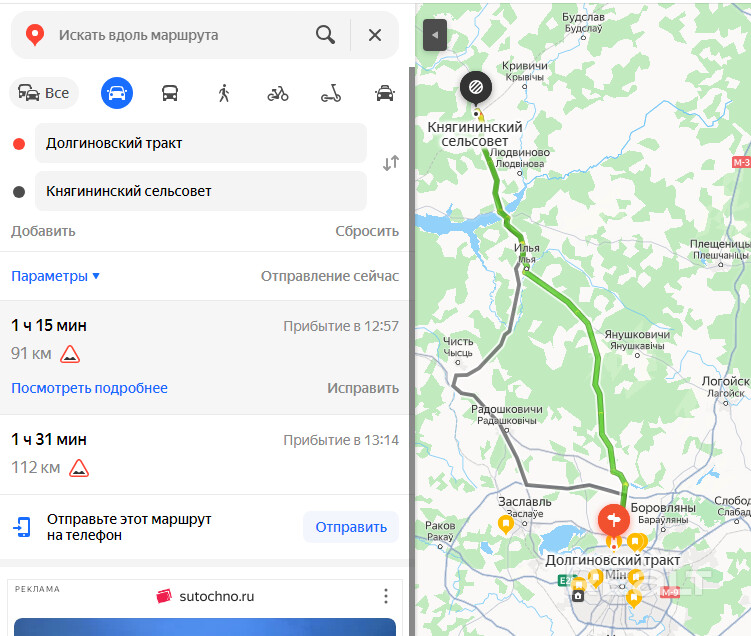Pick the scooter route mode
The height and width of the screenshot is (636, 751).
tap(331, 93)
